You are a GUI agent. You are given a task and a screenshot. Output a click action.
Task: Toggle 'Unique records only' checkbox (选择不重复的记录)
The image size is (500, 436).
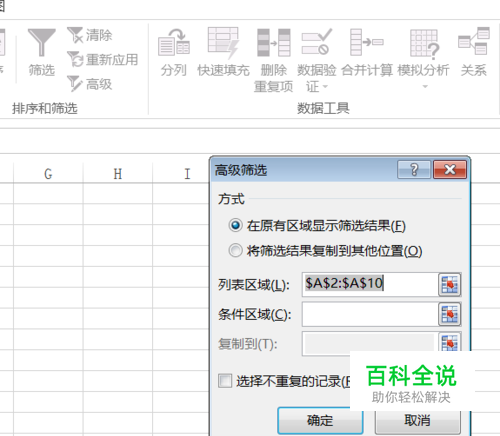click(x=225, y=381)
